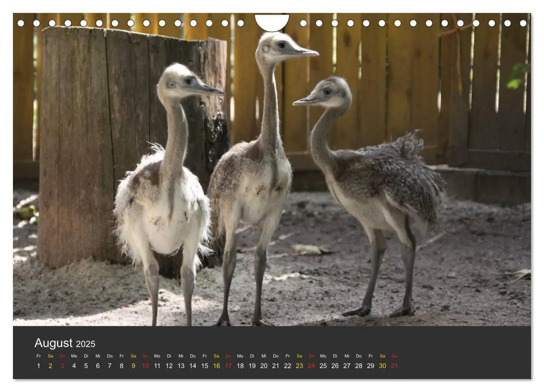Select Saturday the 2nd in yellow
Screen dimensions: 544x392
(51, 366)
